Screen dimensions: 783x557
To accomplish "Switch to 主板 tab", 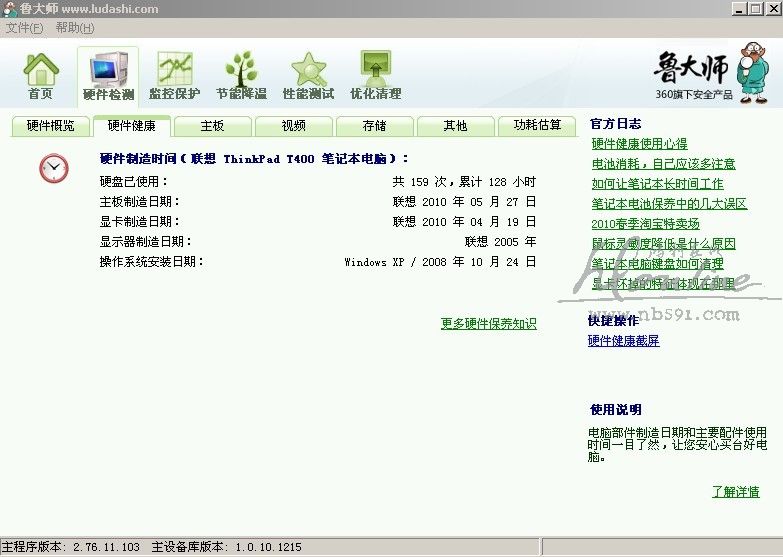I will coord(213,126).
